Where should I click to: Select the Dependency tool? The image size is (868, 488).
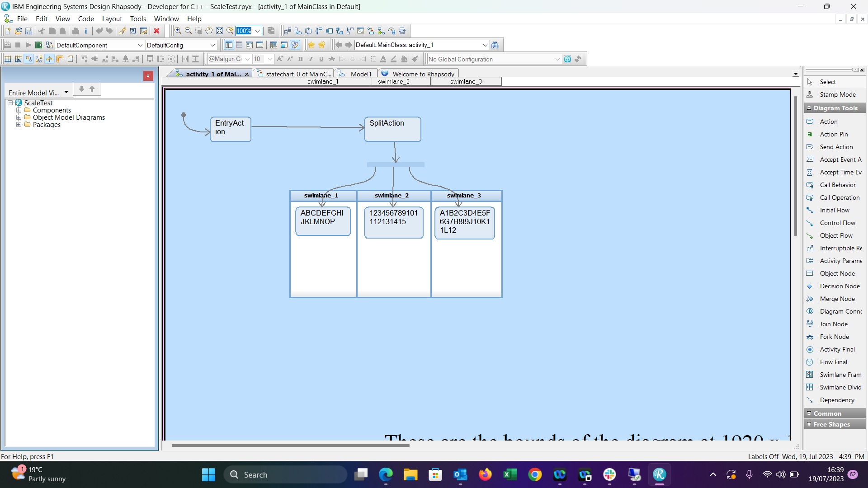837,400
